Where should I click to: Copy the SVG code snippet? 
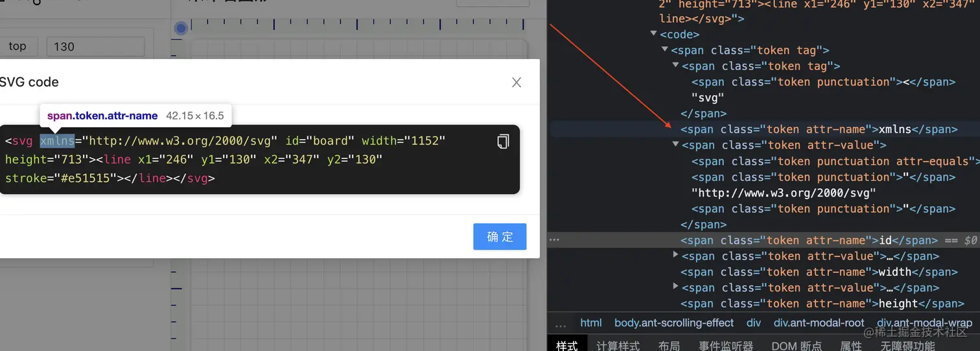click(503, 141)
